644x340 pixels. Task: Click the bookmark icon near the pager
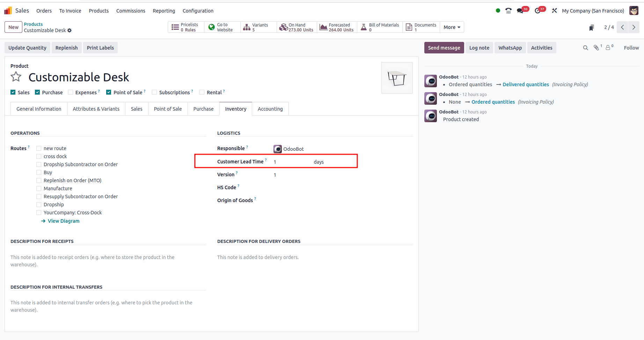(592, 28)
